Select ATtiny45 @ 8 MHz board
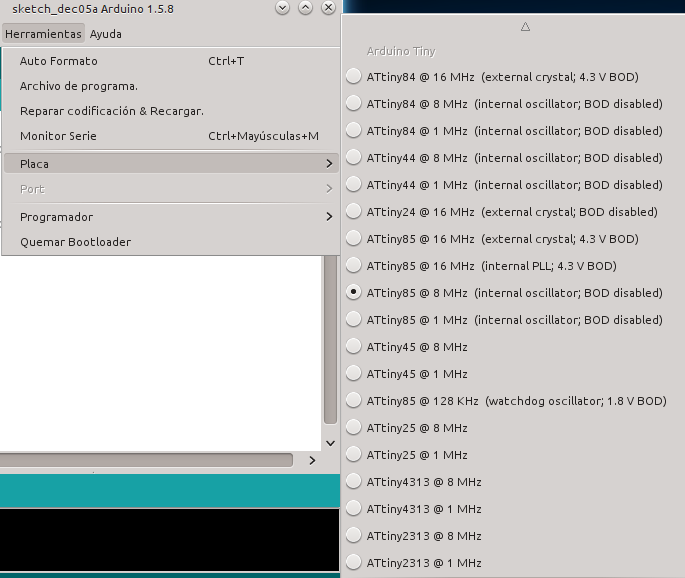685x578 pixels. [513, 347]
